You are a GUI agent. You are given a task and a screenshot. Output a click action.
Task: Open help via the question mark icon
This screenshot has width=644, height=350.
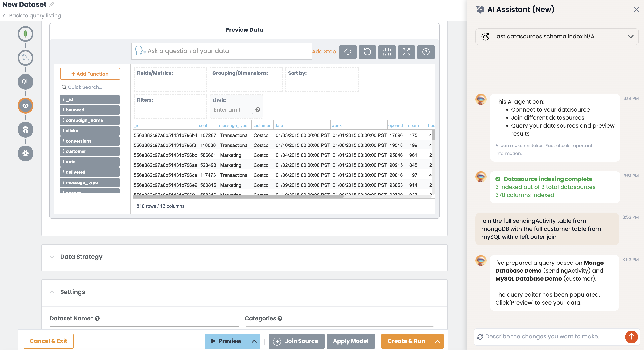(426, 52)
